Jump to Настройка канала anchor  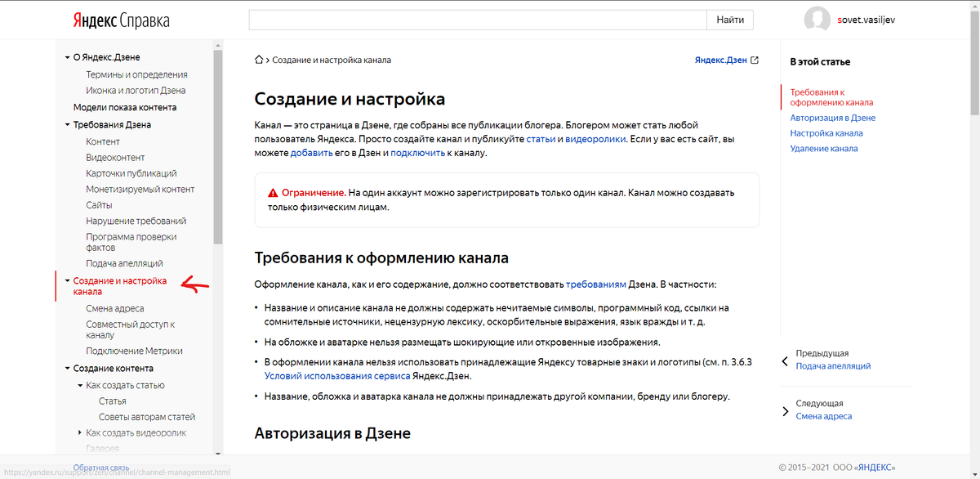pos(826,133)
